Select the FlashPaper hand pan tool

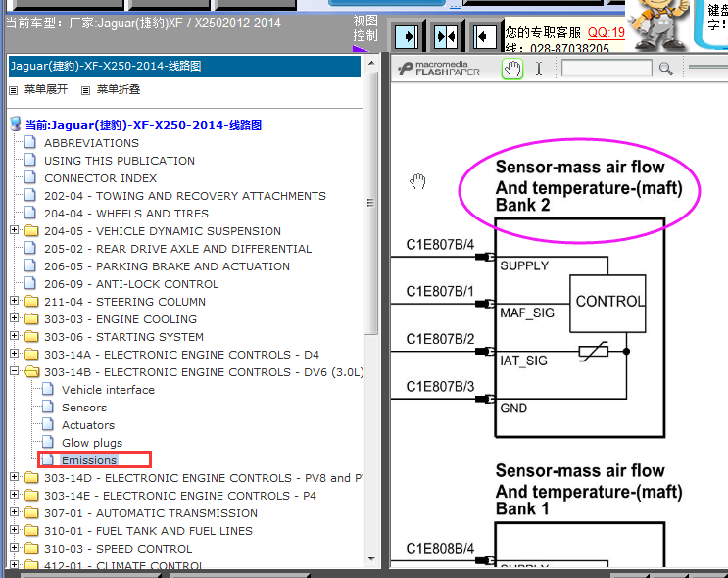pos(512,70)
